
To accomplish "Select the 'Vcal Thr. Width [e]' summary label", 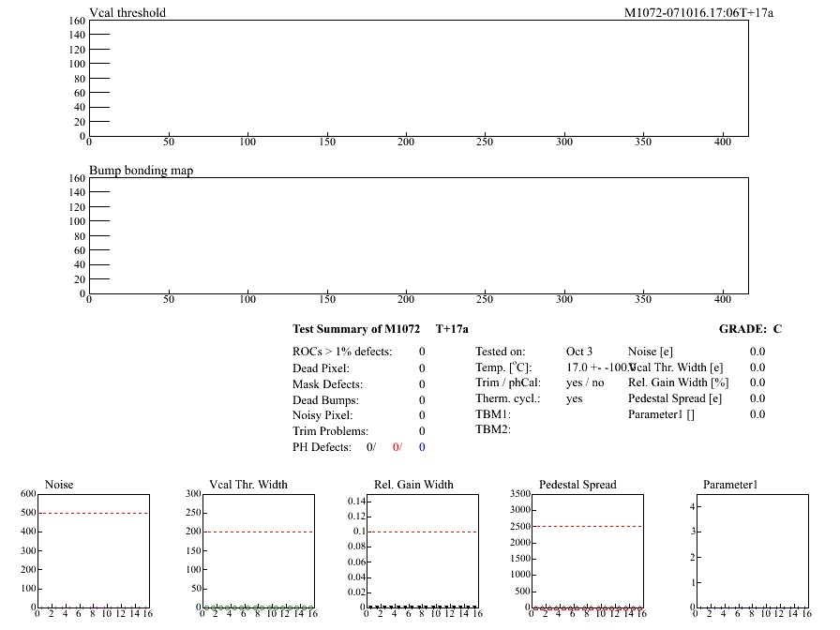I will 677,367.
